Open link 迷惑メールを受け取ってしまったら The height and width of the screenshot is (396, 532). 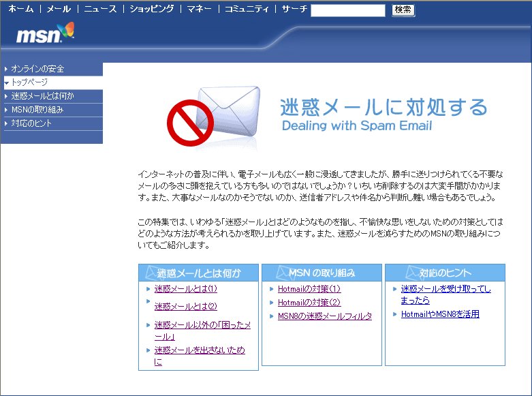(445, 294)
